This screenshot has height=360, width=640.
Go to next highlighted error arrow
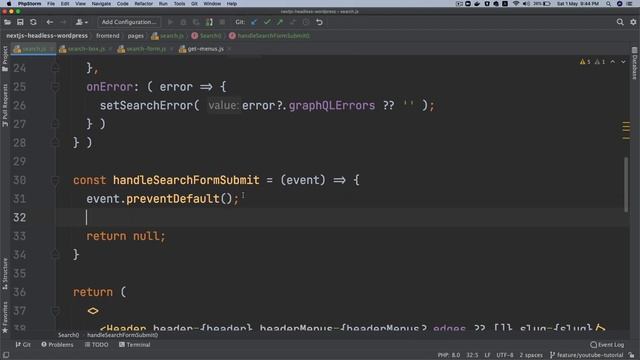pos(623,62)
